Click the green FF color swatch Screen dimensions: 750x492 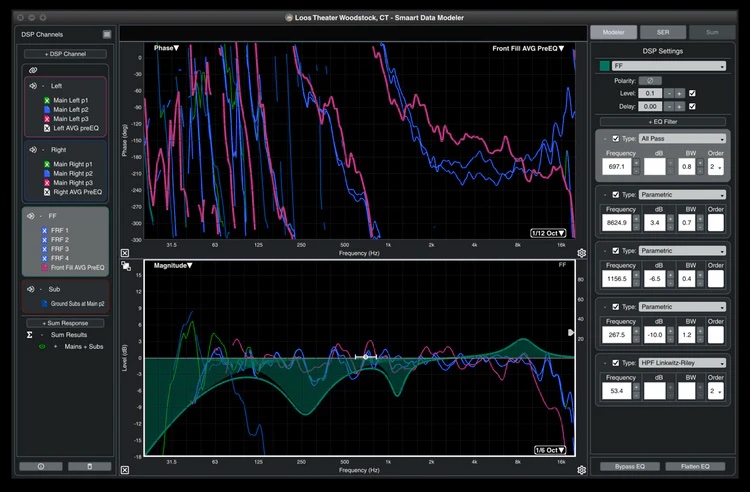tap(604, 66)
